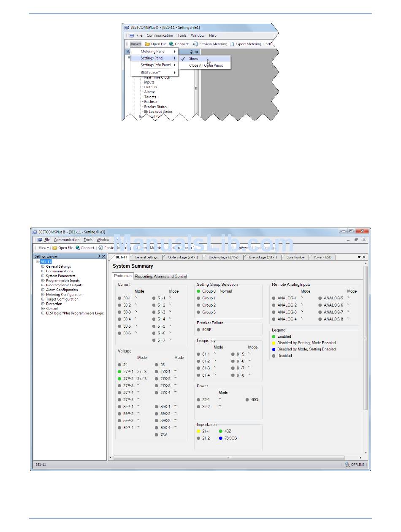This screenshot has width=401, height=532.
Task: Select Breaker Status in the SettingsFile1 tree
Action: click(155, 107)
